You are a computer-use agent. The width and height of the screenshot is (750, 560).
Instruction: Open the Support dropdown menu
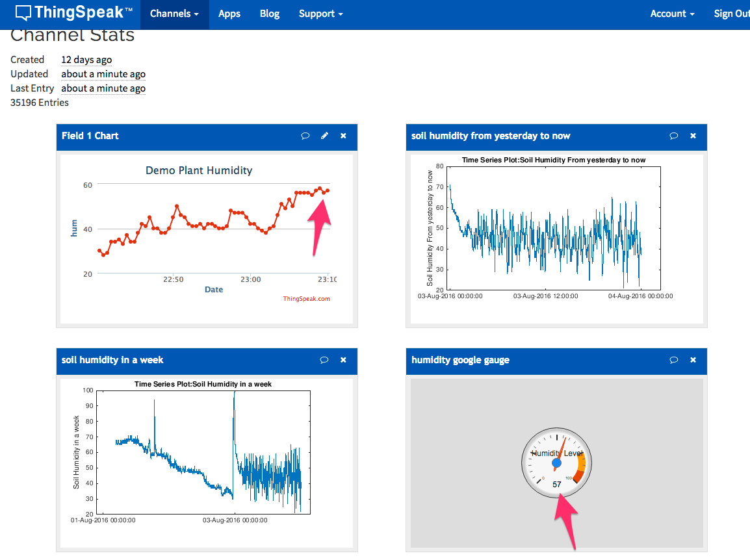tap(320, 14)
